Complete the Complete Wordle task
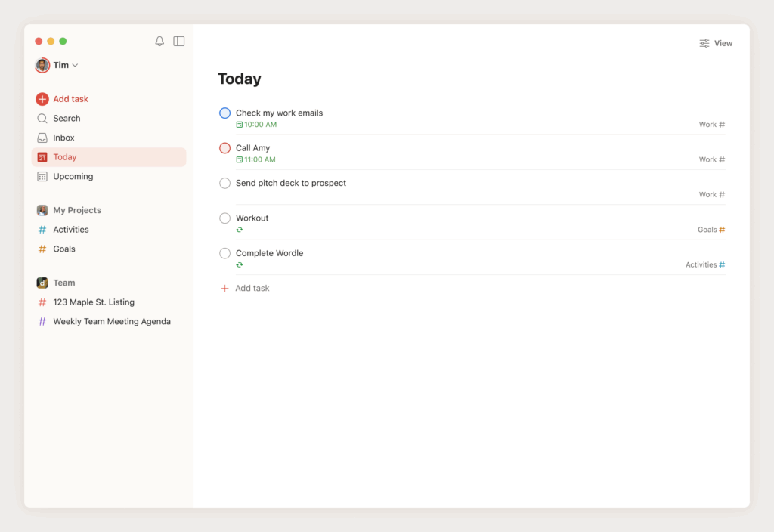Image resolution: width=774 pixels, height=532 pixels. click(224, 253)
